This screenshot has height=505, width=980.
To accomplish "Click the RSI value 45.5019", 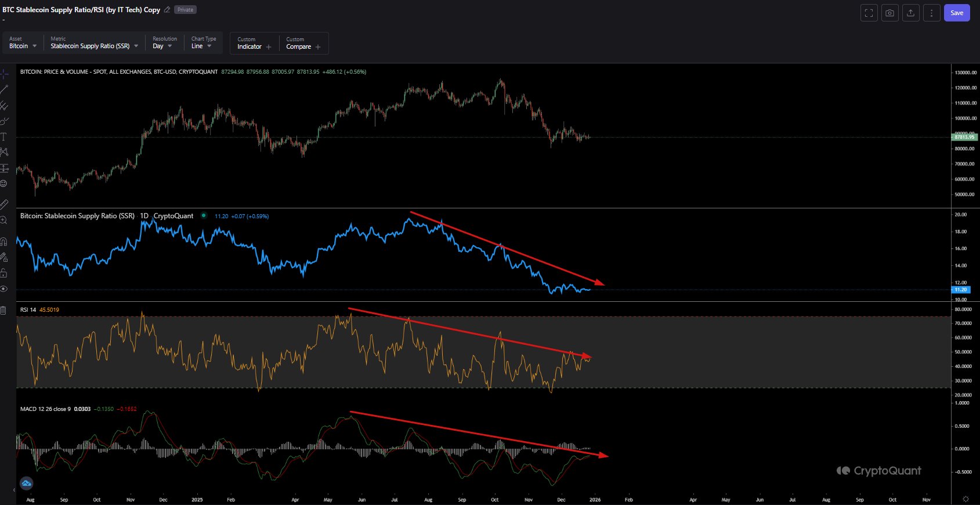I will point(49,310).
